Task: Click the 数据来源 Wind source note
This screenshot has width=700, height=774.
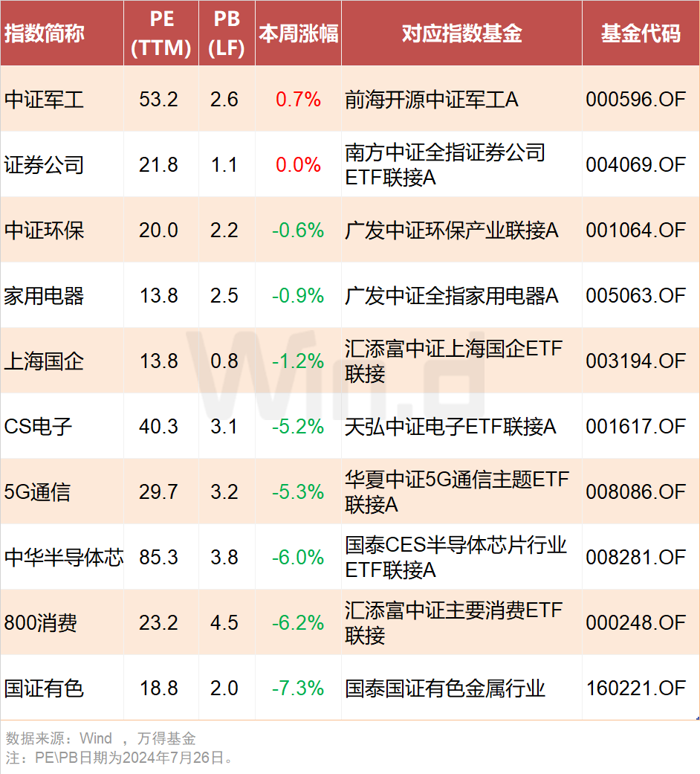Action: pyautogui.click(x=100, y=738)
